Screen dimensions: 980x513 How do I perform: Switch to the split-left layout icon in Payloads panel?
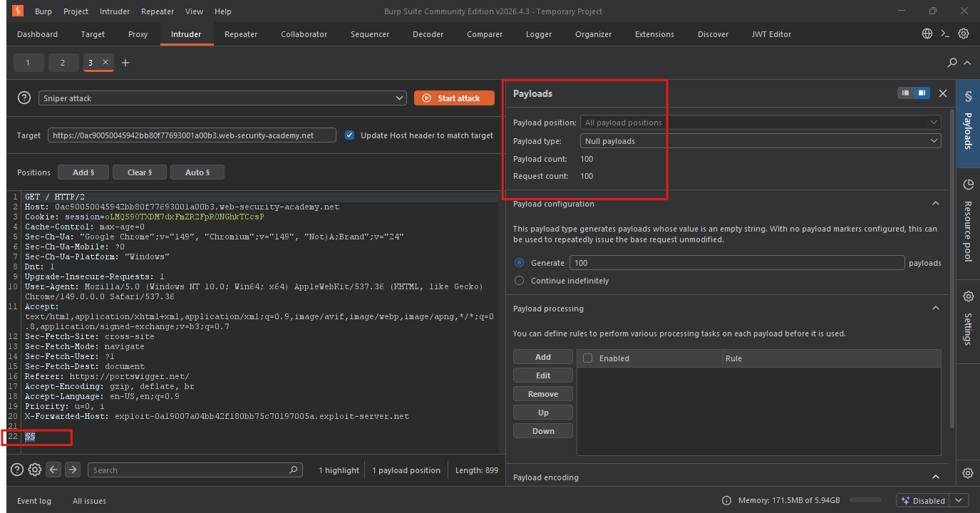coord(905,93)
